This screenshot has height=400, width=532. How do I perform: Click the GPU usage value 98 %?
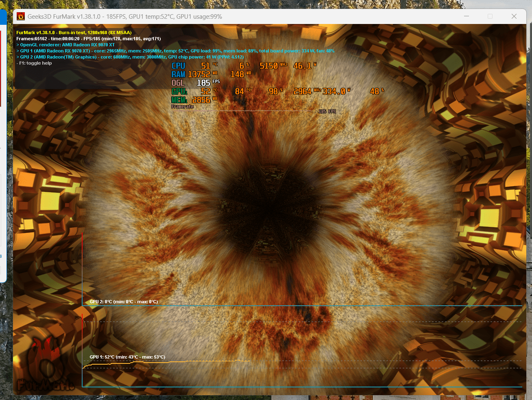[275, 91]
